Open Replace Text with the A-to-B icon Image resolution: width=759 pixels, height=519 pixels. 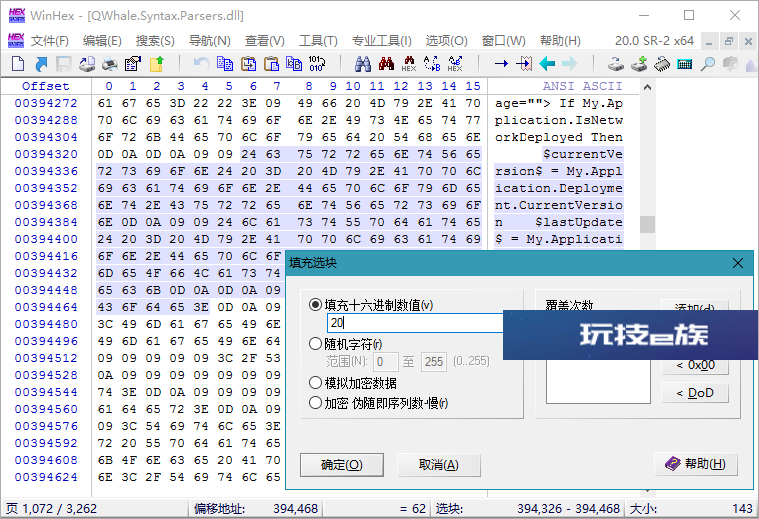[432, 63]
